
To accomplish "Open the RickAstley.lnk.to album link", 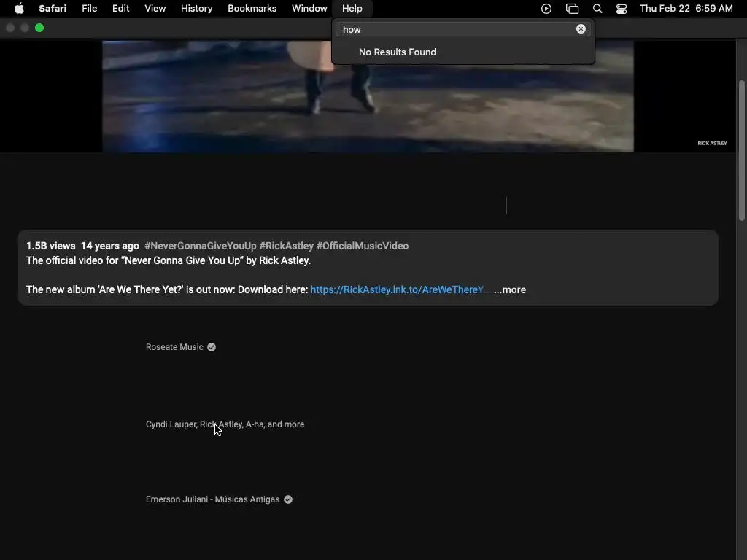I will (399, 289).
